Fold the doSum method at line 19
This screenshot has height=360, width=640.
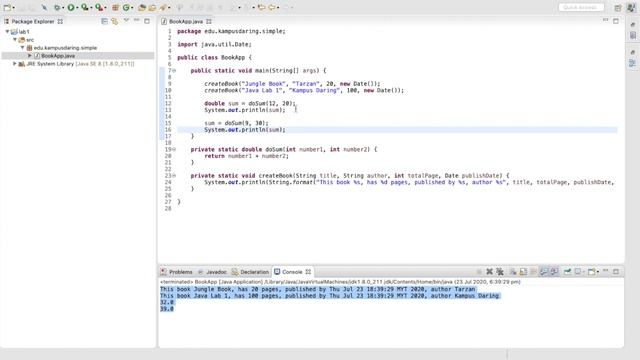(174, 149)
